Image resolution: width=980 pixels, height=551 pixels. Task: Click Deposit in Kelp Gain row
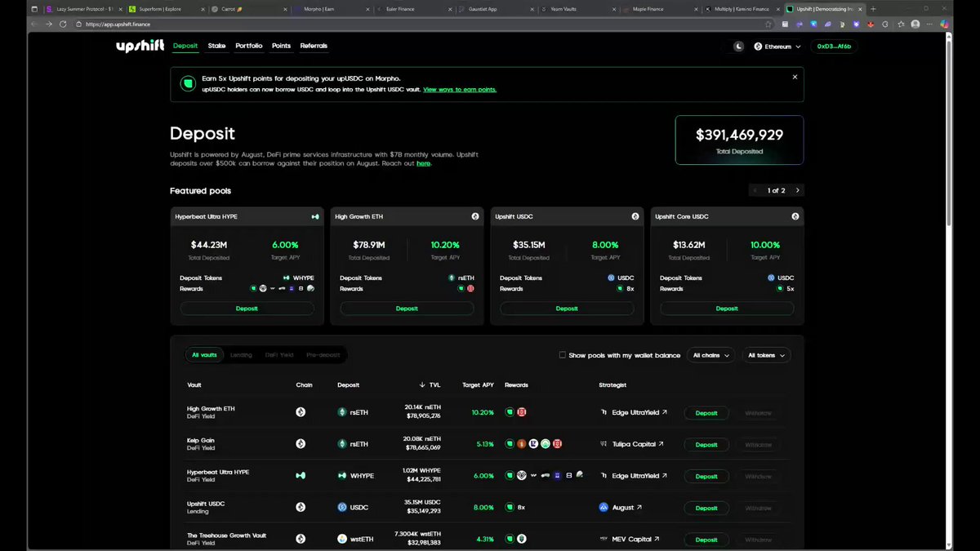tap(706, 445)
